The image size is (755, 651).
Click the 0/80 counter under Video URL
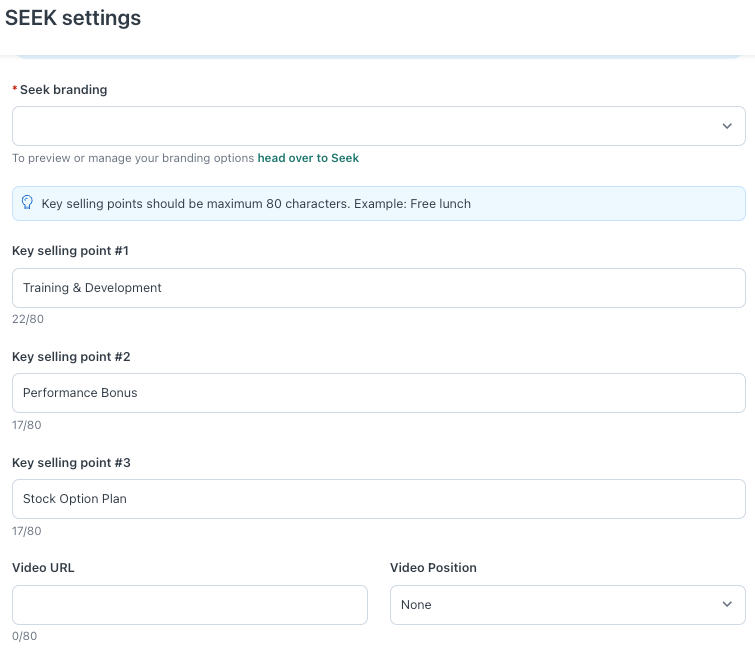tap(24, 636)
